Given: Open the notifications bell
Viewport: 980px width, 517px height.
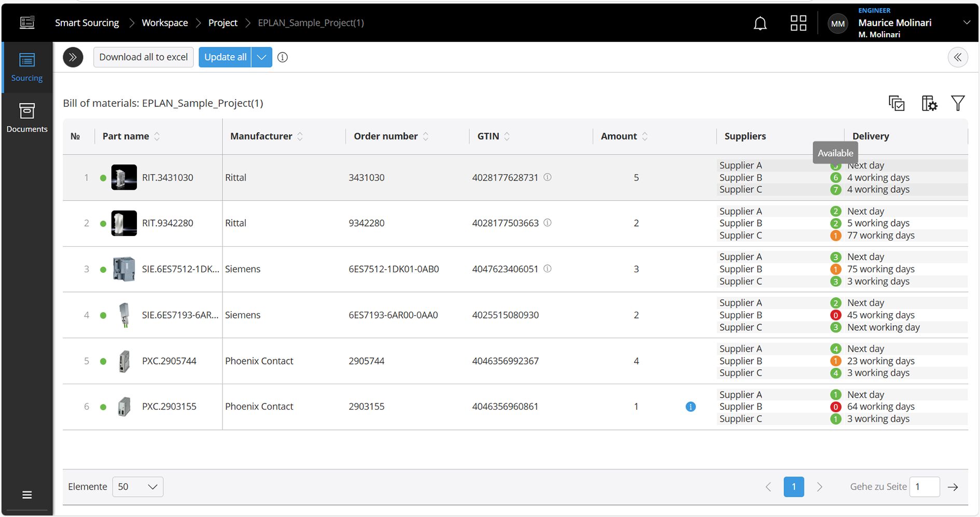Looking at the screenshot, I should (760, 23).
